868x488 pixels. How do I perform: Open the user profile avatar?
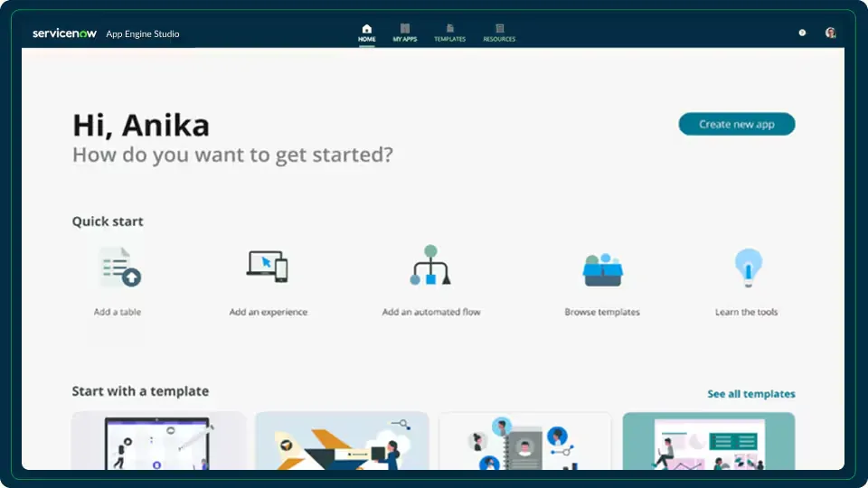(830, 33)
